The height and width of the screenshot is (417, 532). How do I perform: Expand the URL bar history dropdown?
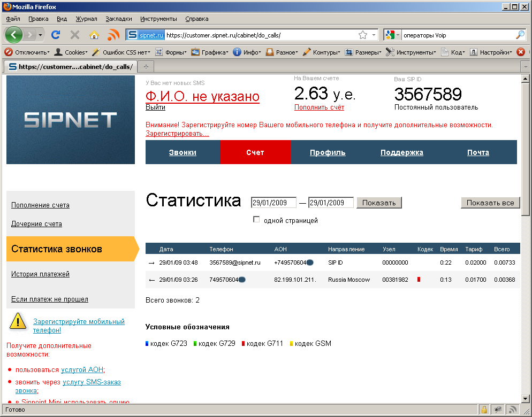pyautogui.click(x=374, y=35)
